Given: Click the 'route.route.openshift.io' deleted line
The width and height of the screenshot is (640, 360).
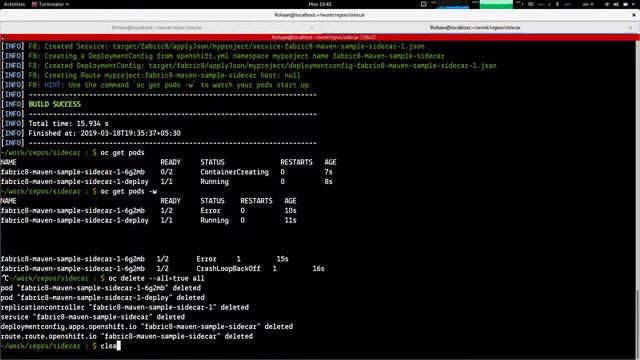Looking at the screenshot, I should (127, 336).
